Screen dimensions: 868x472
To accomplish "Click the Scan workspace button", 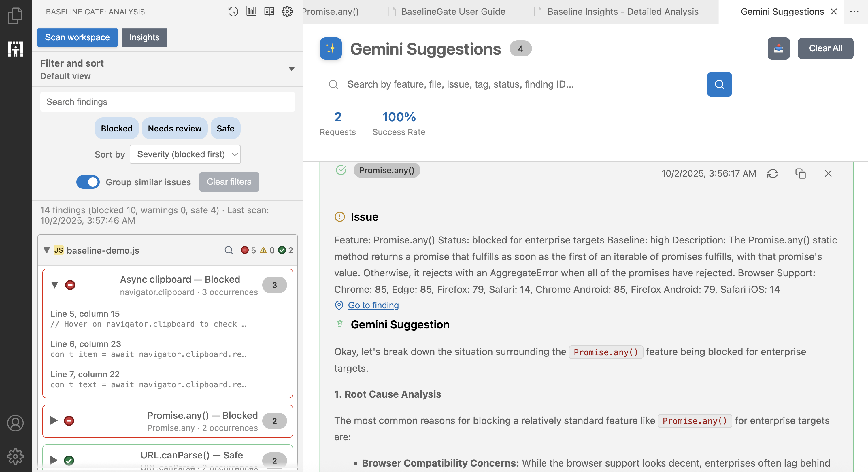I will click(x=77, y=37).
